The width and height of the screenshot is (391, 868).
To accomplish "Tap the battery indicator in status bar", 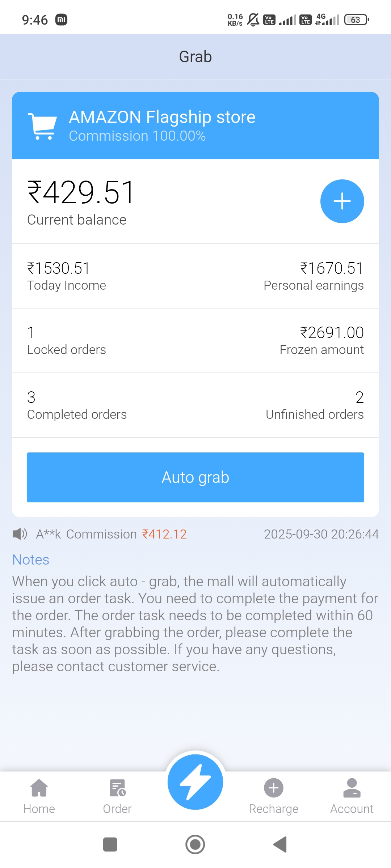I will (x=357, y=20).
